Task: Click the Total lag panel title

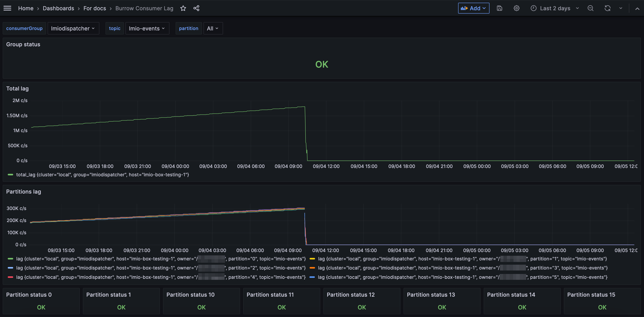Action: [17, 89]
